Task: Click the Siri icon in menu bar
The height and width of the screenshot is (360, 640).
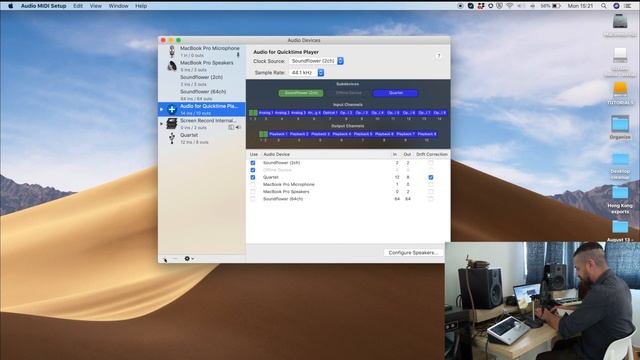Action: tap(616, 6)
